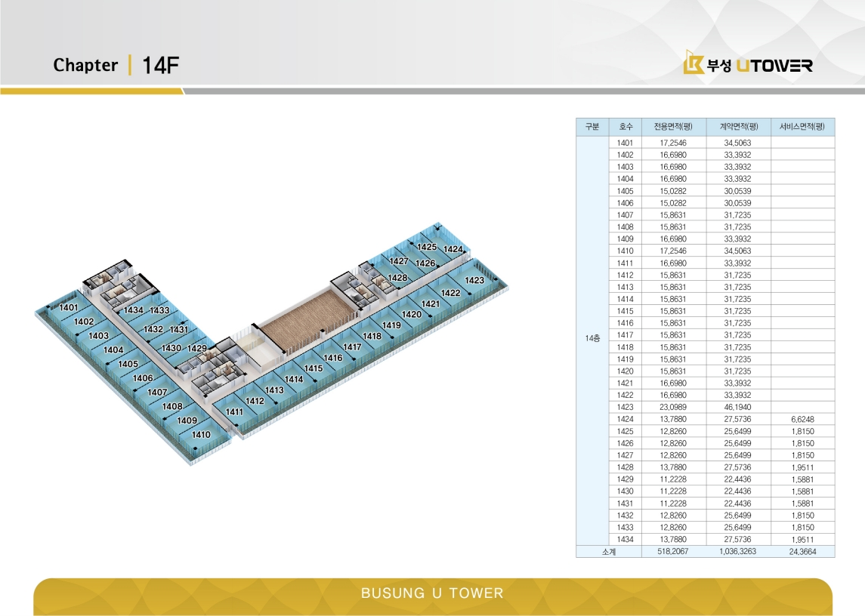Click value '46.1940' in row 1423
Viewport: 865px width, 616px height.
pos(737,407)
